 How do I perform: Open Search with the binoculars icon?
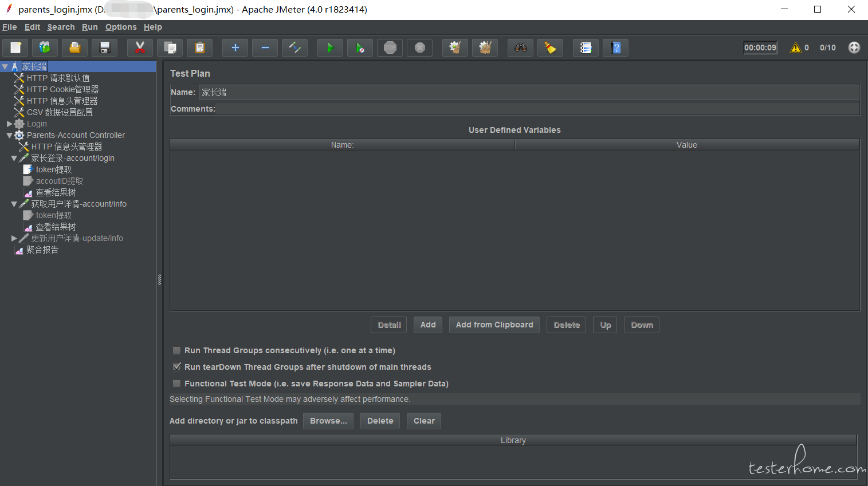point(520,48)
